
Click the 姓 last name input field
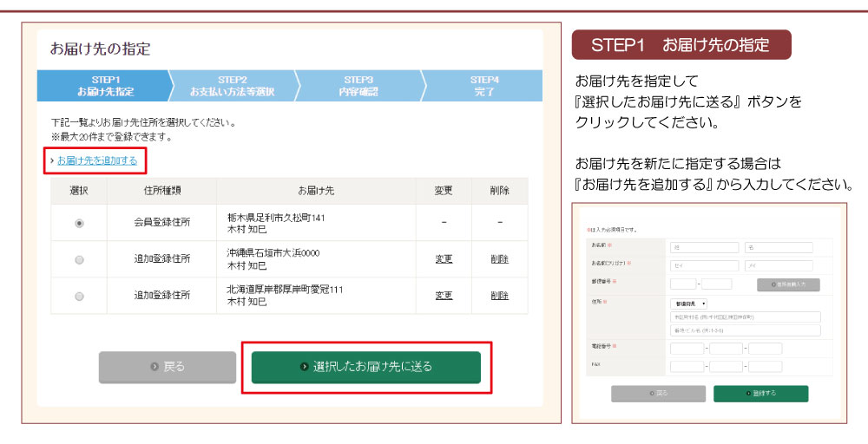coord(704,247)
